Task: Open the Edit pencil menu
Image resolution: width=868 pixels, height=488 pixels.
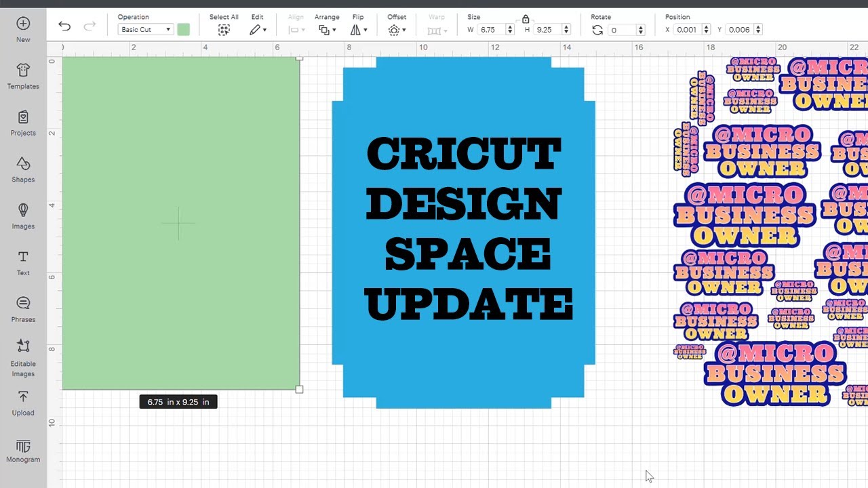Action: point(258,30)
